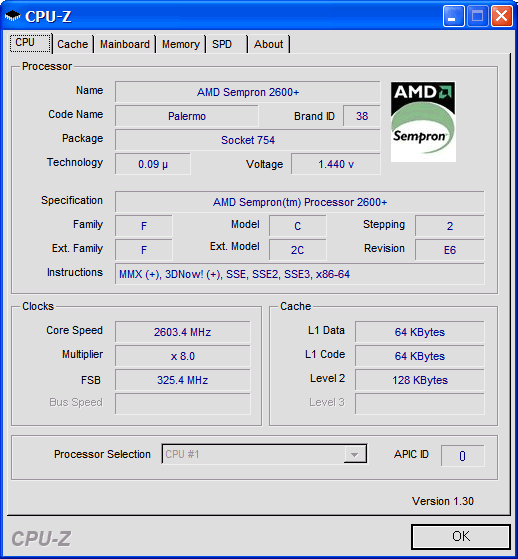Switch to the Cache tab
Viewport: 518px width, 559px height.
(72, 44)
